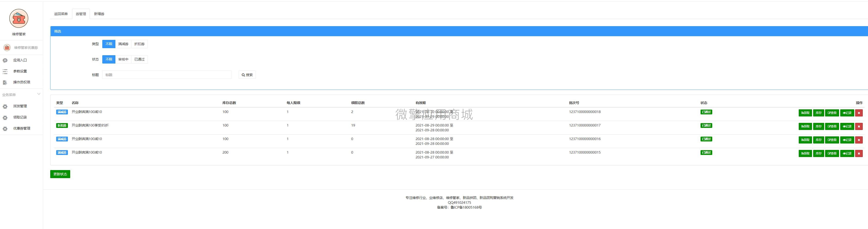Click the 搜索 button
The image size is (868, 229).
pos(247,75)
